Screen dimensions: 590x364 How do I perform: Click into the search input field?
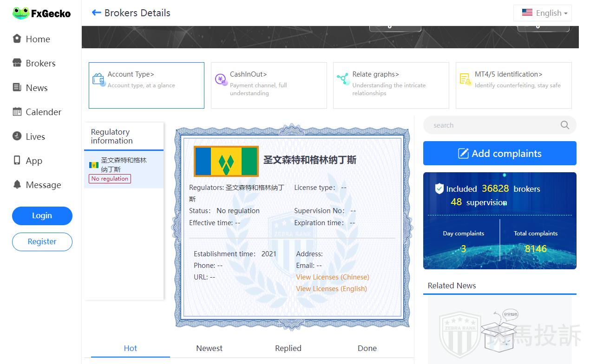492,125
